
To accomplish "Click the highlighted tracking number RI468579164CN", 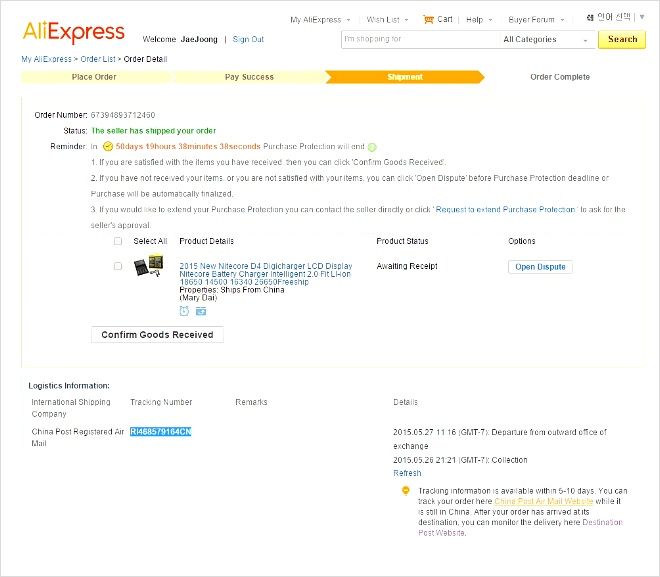I will [160, 432].
